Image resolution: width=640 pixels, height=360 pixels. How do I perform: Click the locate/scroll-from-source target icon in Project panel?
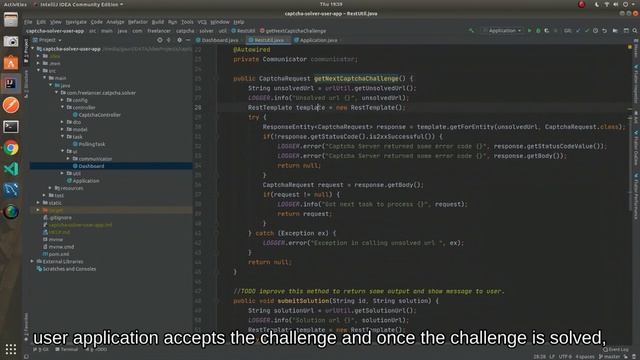[x=160, y=40]
